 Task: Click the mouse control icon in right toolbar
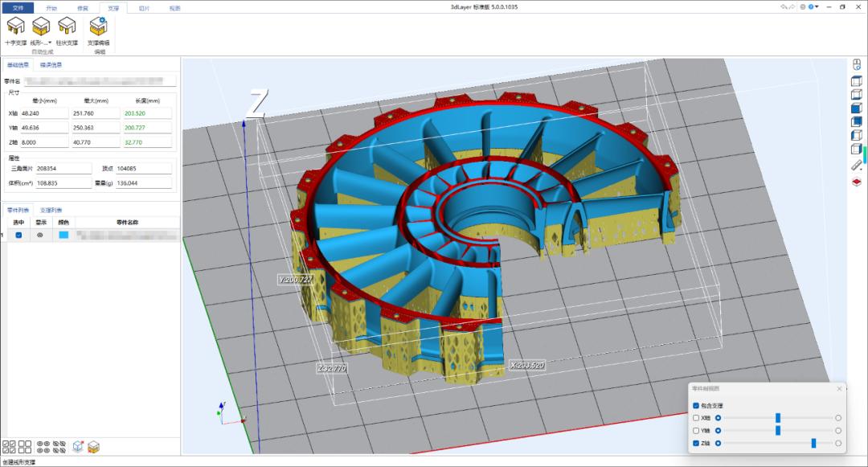(x=856, y=65)
